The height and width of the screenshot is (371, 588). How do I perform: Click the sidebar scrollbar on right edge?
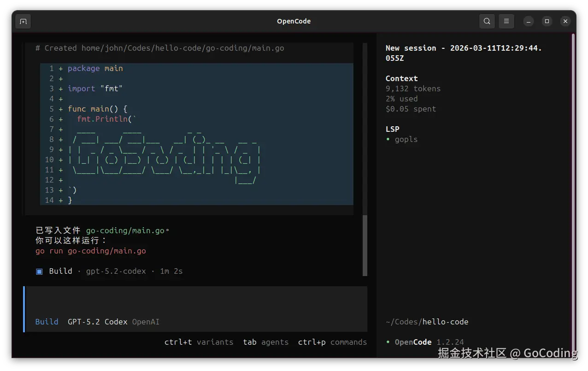pyautogui.click(x=573, y=184)
